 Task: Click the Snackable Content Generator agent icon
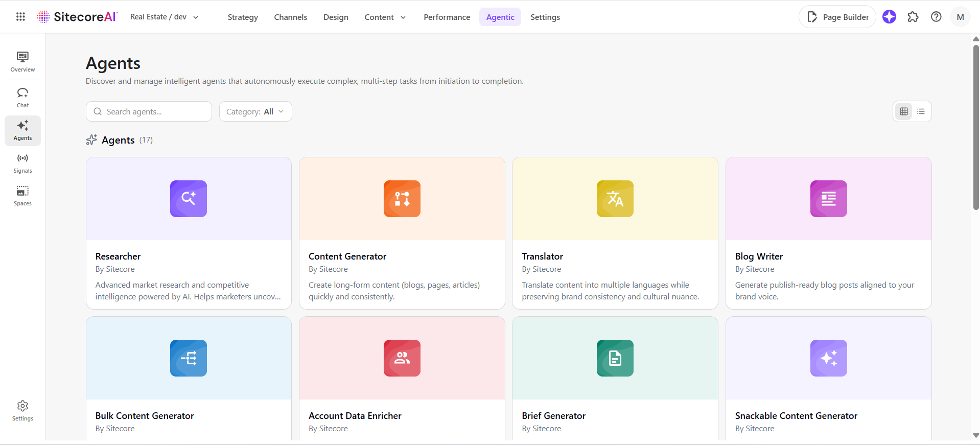tap(829, 358)
